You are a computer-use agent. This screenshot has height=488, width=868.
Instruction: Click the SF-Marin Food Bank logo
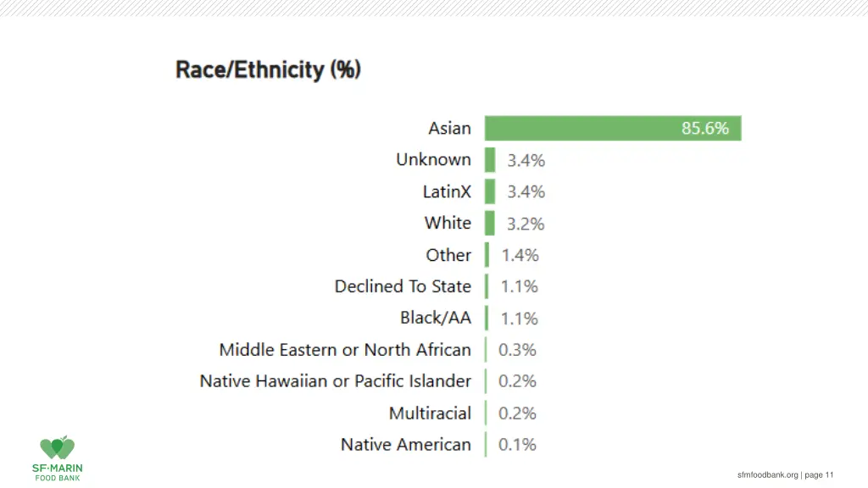tap(57, 458)
